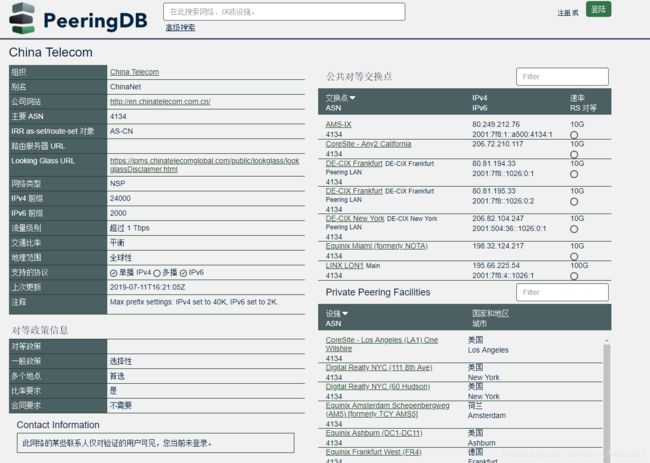Select Los Angeles city in CoreSite row
Screen dimensions: 650x463
click(x=488, y=350)
